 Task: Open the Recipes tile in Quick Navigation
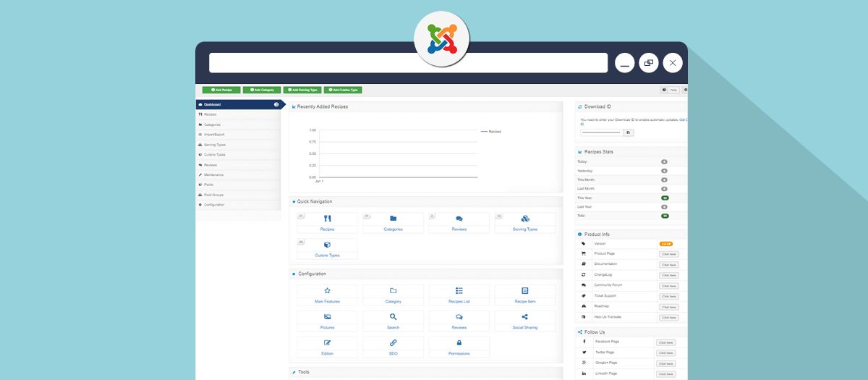click(x=327, y=222)
